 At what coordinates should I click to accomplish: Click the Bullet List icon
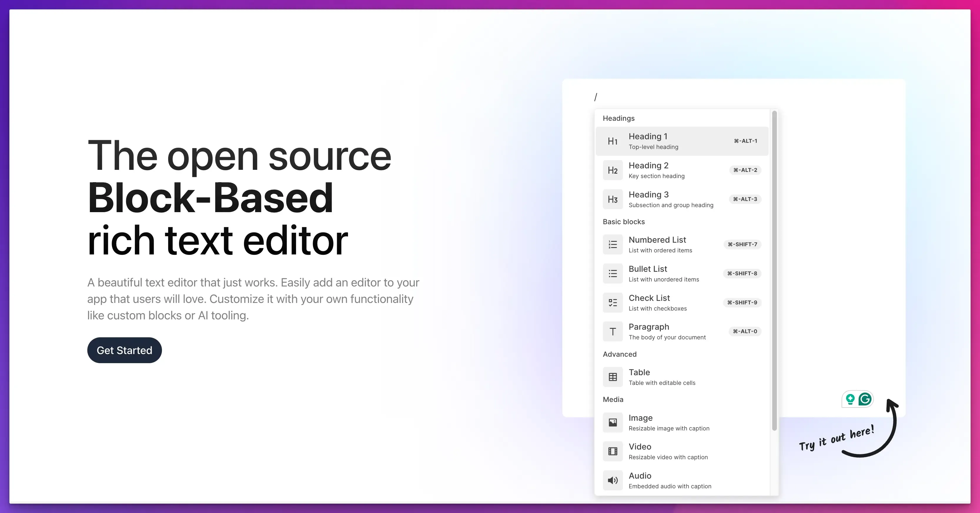(613, 274)
